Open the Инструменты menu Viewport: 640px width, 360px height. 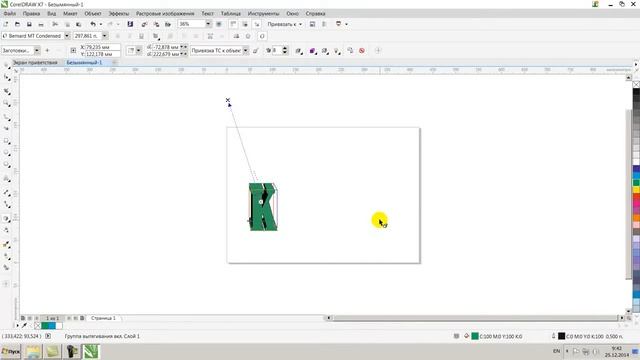click(x=264, y=13)
